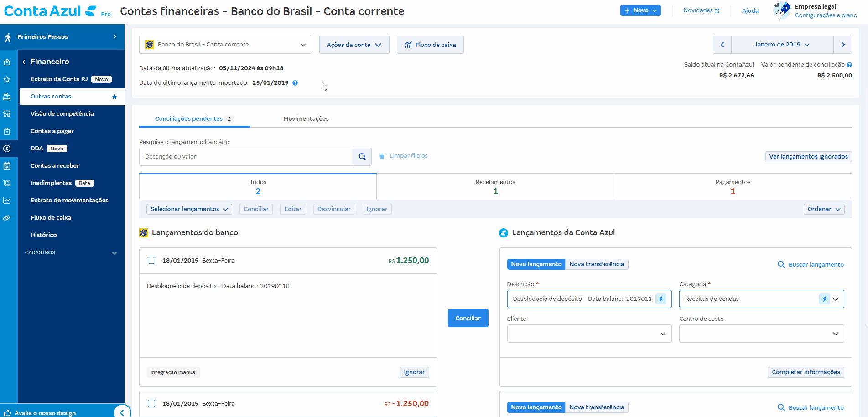
Task: Click the Descrição text field
Action: [589, 299]
